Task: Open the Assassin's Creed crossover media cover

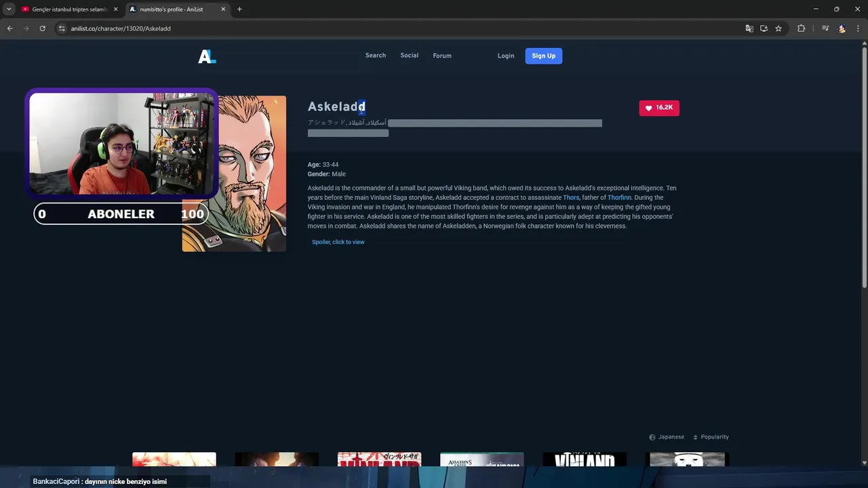Action: [482, 460]
